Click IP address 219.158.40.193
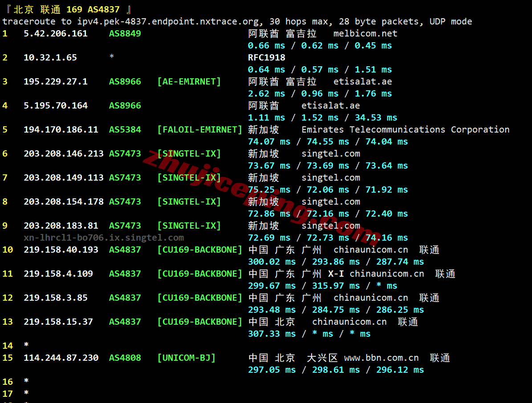Viewport: 532px width, 403px height. coord(61,250)
